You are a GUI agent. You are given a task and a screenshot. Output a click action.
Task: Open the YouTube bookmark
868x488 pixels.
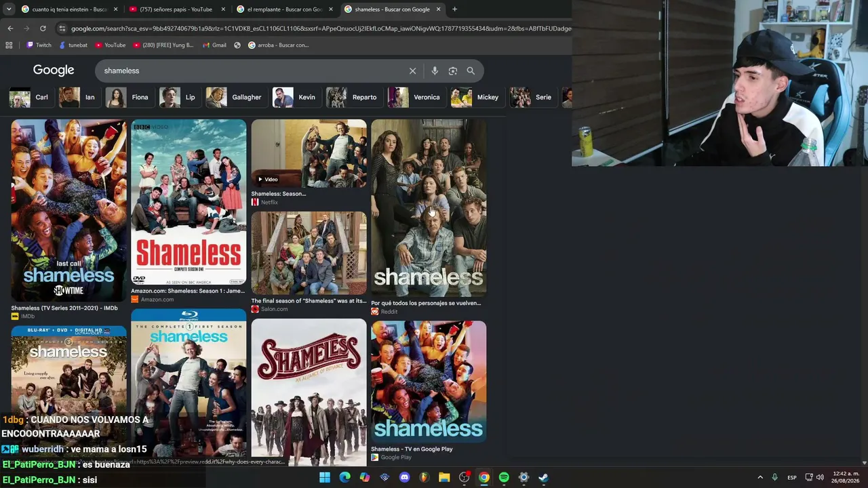pyautogui.click(x=111, y=45)
